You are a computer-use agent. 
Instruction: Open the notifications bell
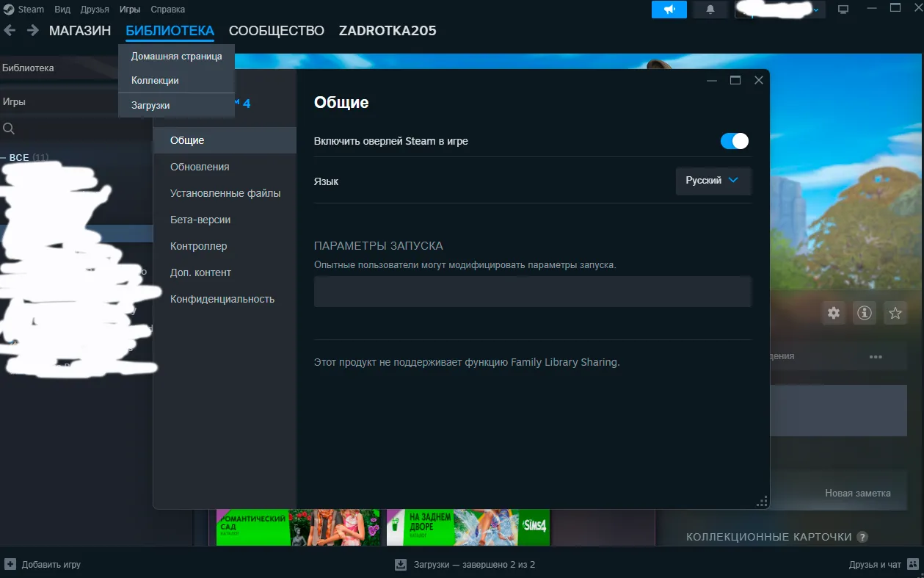coord(710,10)
